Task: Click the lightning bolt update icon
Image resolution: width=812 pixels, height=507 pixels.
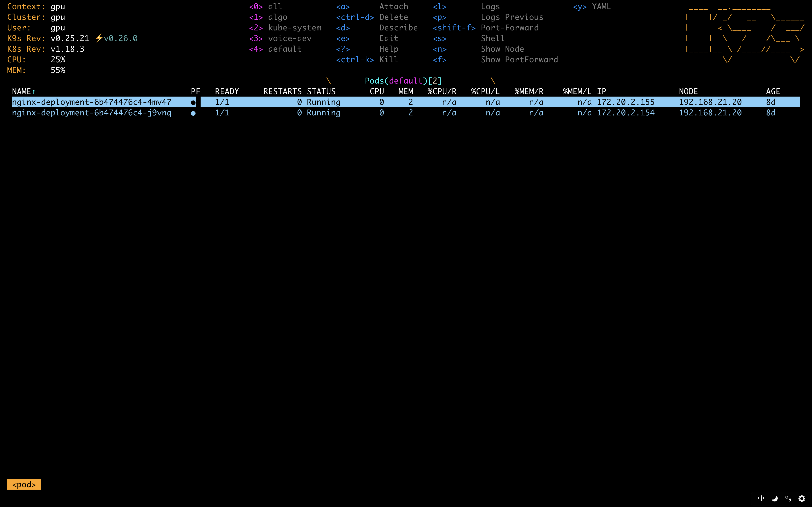Action: click(99, 38)
